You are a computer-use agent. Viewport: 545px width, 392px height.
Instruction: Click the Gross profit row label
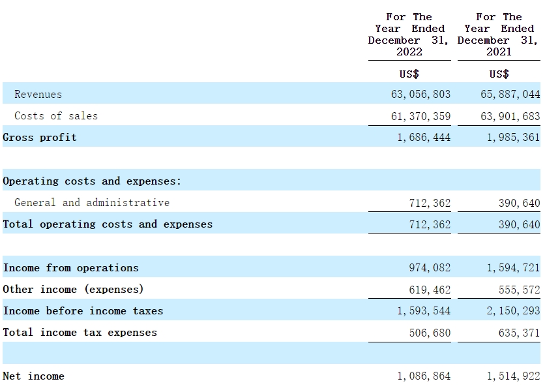40,138
